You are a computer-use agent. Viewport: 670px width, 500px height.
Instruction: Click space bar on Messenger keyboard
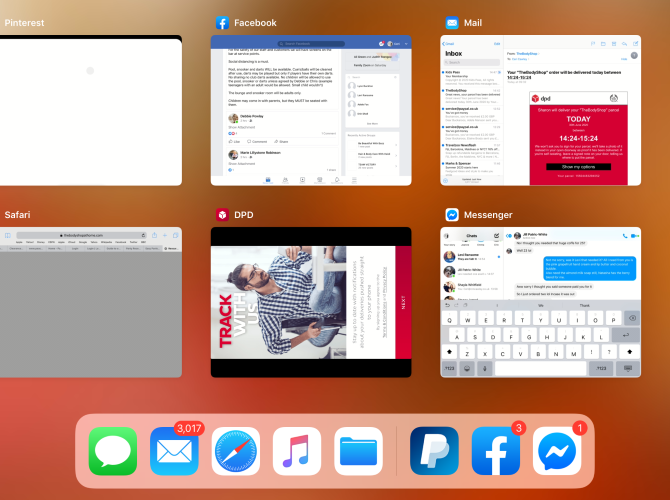point(541,368)
